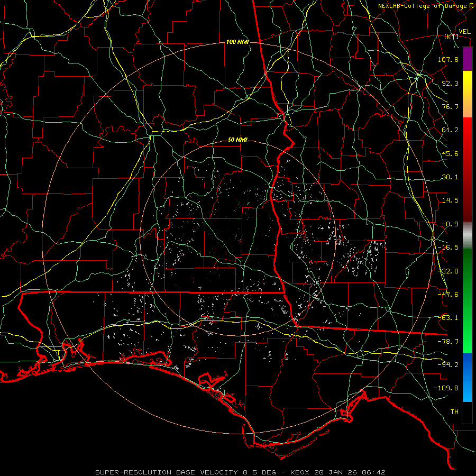Select the -0.9 legend value
The width and height of the screenshot is (476, 476).
point(450,224)
